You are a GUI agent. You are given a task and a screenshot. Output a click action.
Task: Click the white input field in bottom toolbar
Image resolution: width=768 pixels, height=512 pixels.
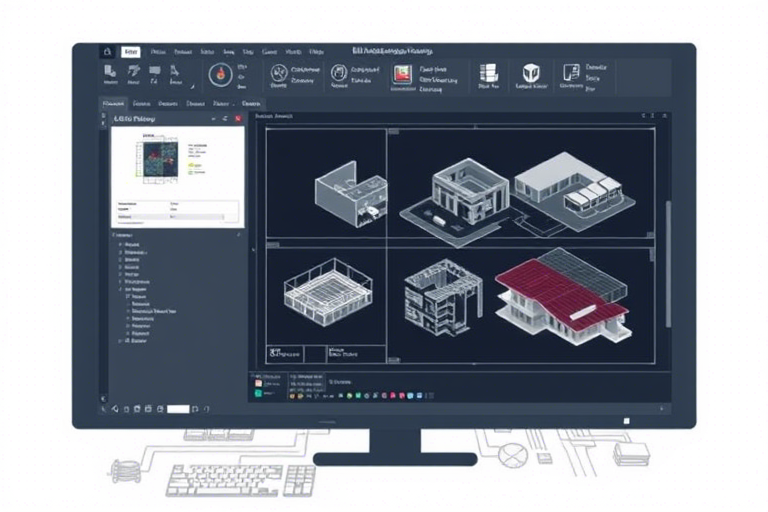point(178,409)
